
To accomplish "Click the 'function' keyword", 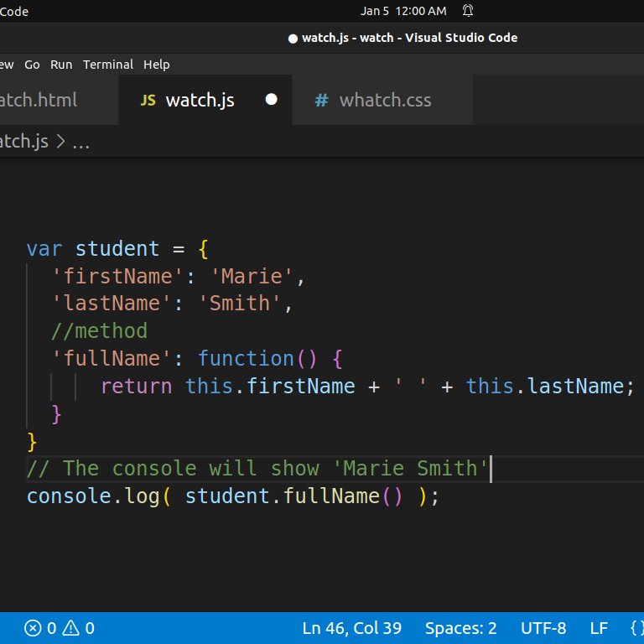I will coord(246,359).
